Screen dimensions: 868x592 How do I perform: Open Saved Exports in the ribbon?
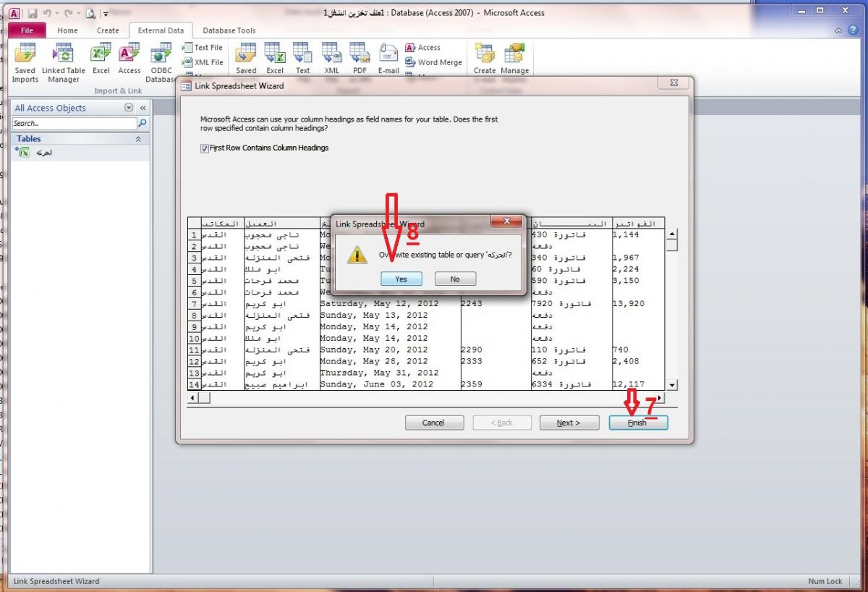click(246, 59)
